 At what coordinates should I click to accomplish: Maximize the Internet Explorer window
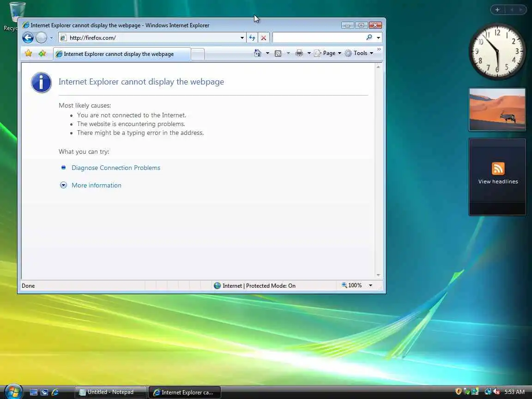click(x=361, y=25)
